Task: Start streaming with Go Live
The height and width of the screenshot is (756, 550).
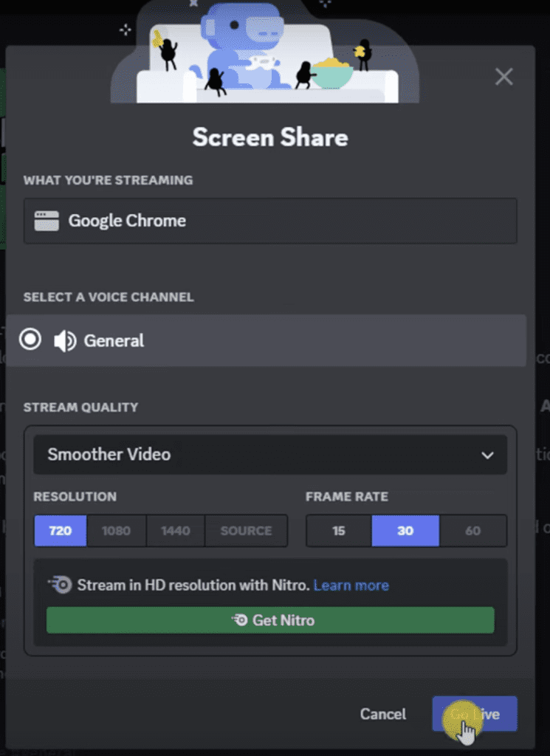Action: (x=474, y=714)
